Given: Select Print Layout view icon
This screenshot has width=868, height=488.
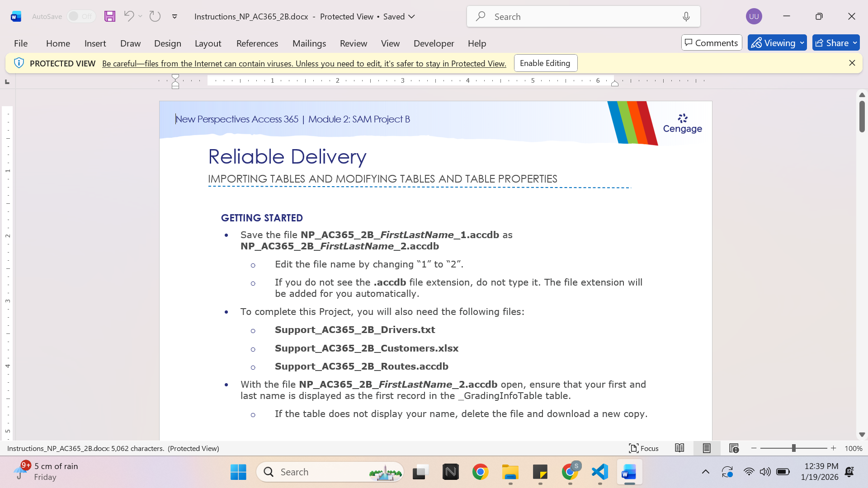Looking at the screenshot, I should click(707, 448).
